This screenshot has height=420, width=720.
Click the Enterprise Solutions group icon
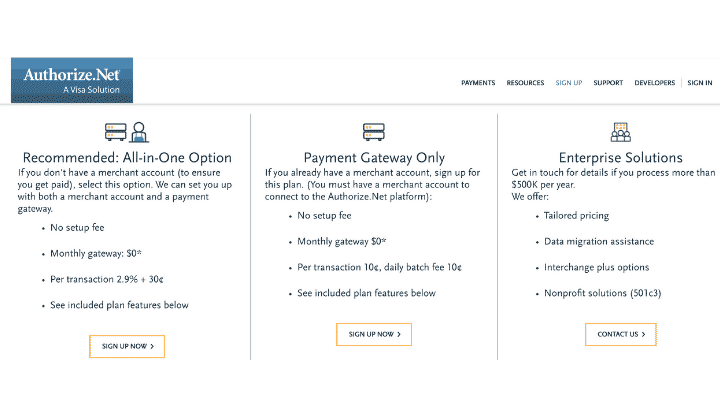point(621,132)
